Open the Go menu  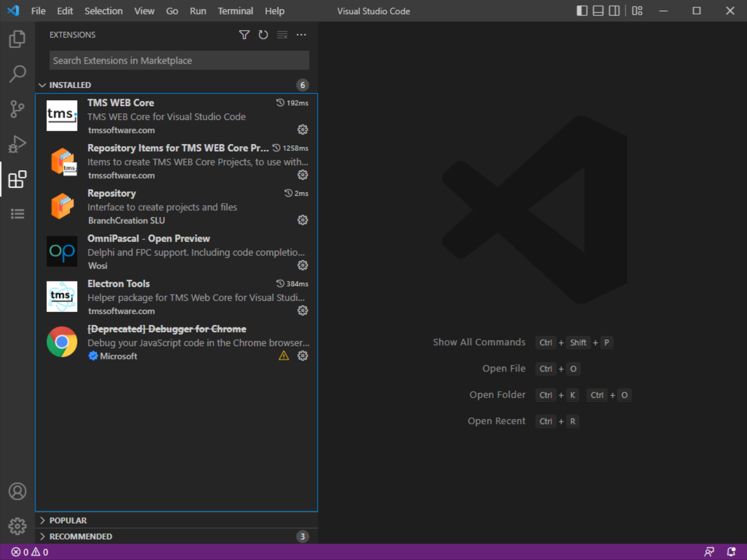[x=172, y=11]
